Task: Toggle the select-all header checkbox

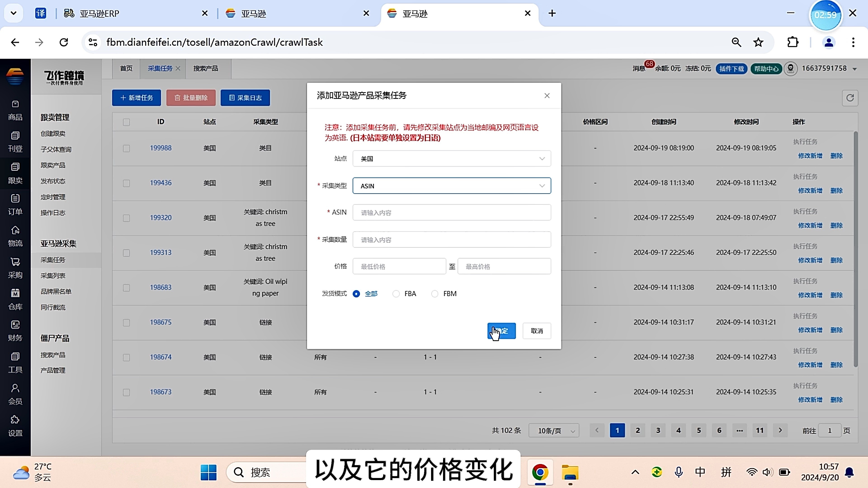Action: click(126, 122)
